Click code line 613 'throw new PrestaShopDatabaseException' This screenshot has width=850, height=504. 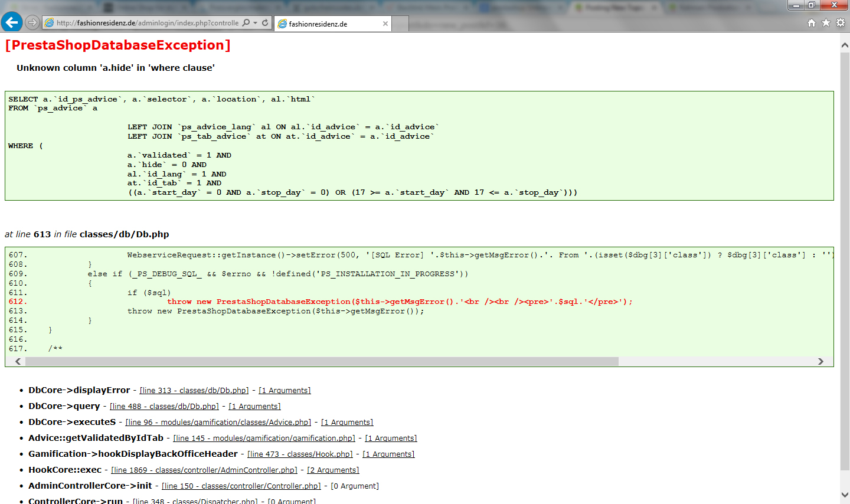[x=276, y=311]
